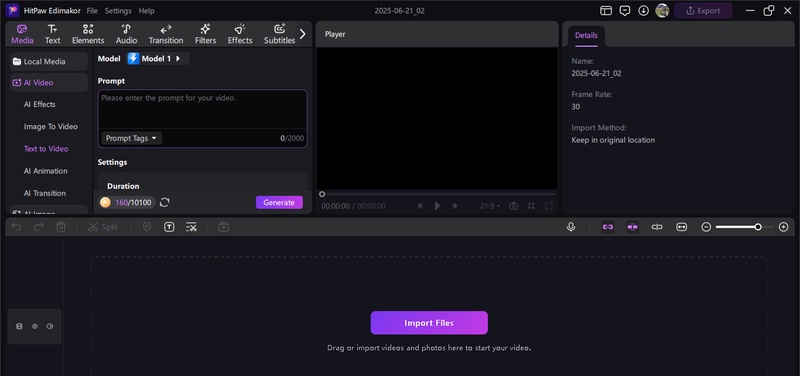Open the Model 1 selector

[x=158, y=59]
